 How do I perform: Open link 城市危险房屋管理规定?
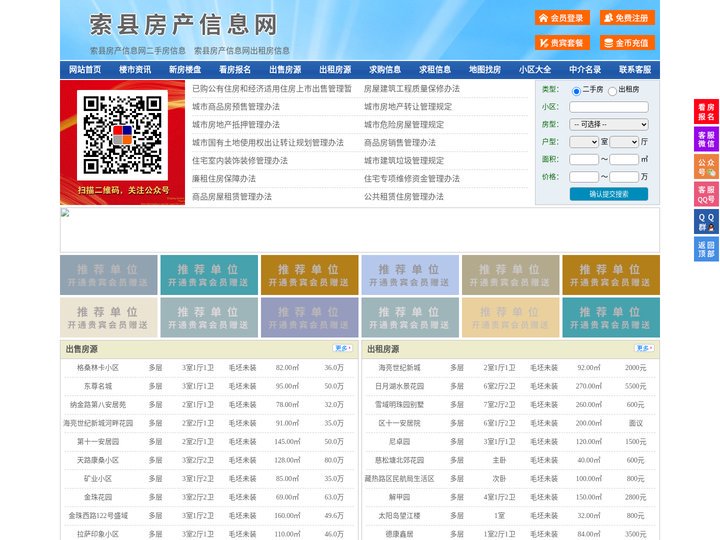click(404, 124)
